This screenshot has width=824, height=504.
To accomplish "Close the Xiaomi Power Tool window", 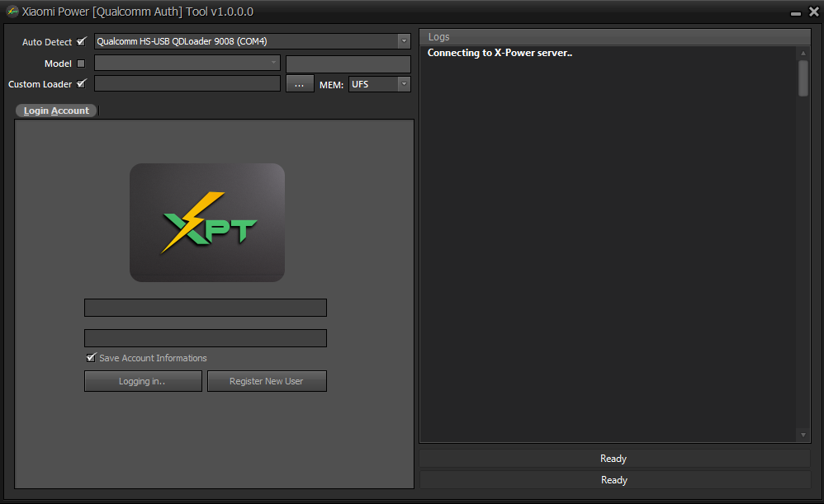I will pyautogui.click(x=813, y=12).
